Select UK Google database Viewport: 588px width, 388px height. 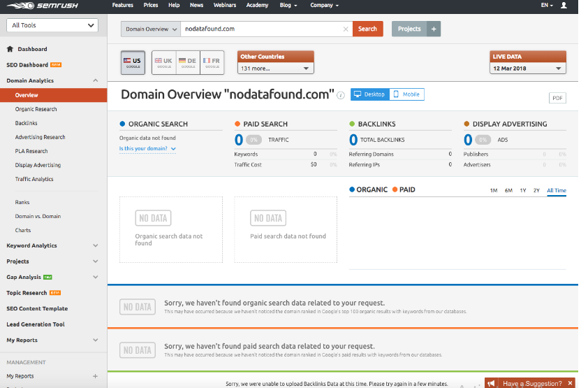coord(164,63)
